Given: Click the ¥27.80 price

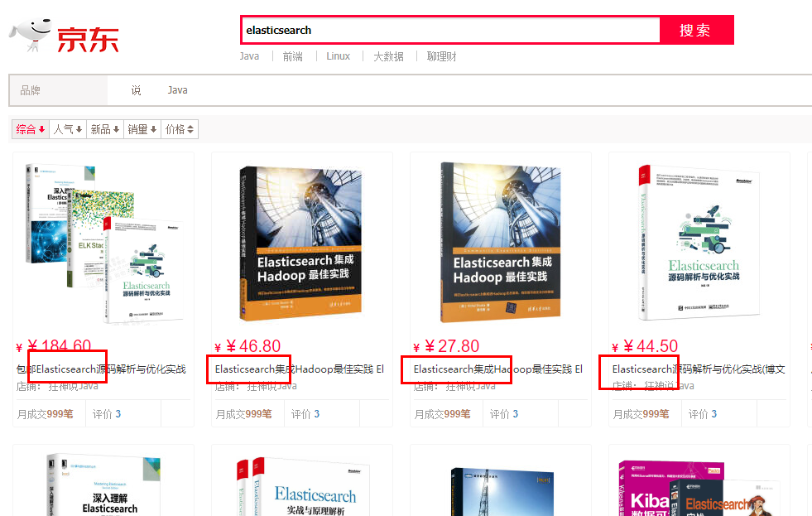Looking at the screenshot, I should click(x=446, y=345).
